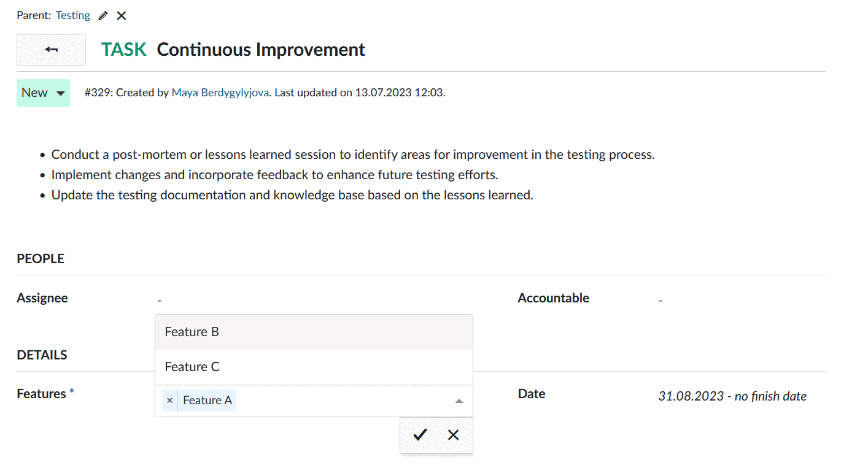Toggle Feature A chip selection
The height and width of the screenshot is (468, 868).
(207, 400)
